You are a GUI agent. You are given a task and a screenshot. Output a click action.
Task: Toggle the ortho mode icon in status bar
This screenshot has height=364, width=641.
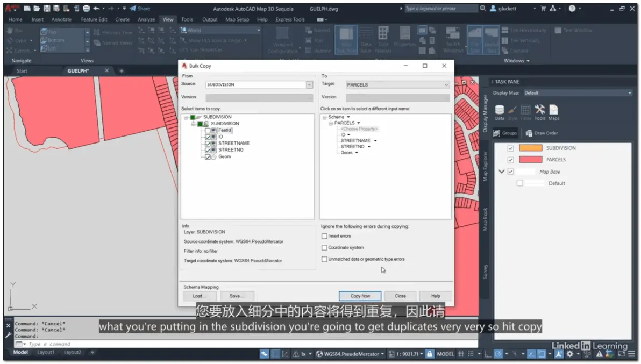[x=488, y=354]
